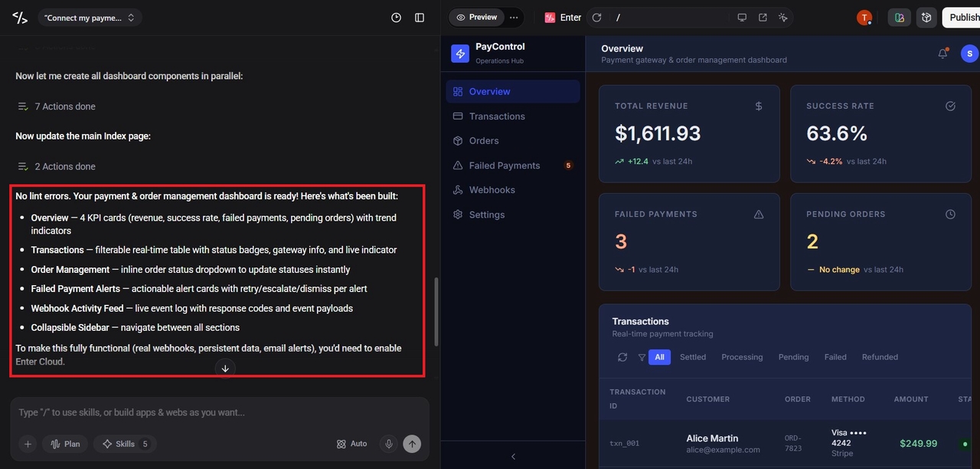This screenshot has height=469, width=980.
Task: Refresh the preview page
Action: point(596,18)
